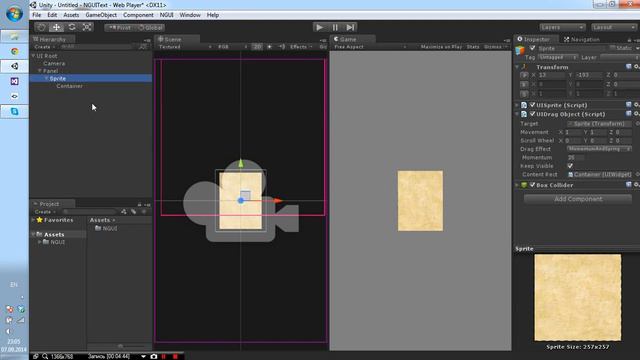This screenshot has height=360, width=640.
Task: Switch to the Game tab
Action: coord(352,39)
